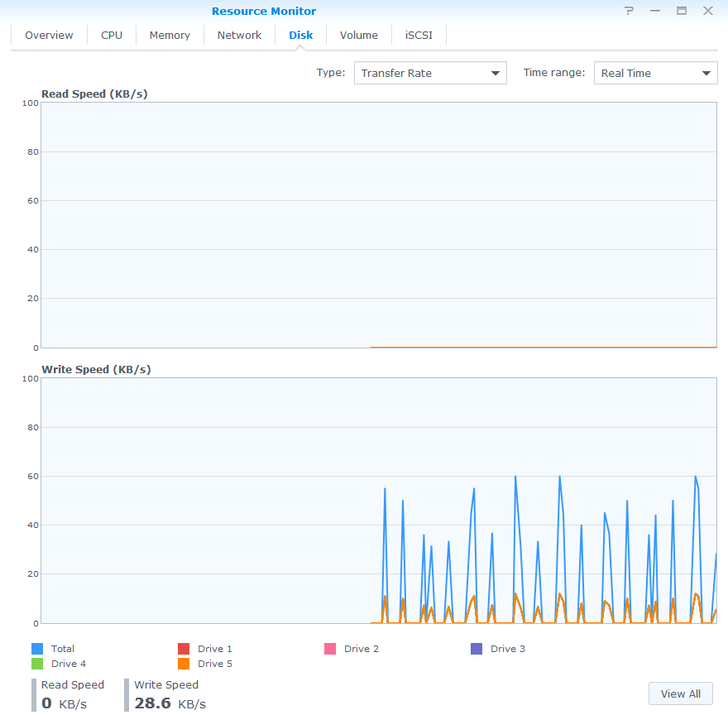Select the Volume tab
The height and width of the screenshot is (715, 728).
(x=358, y=36)
